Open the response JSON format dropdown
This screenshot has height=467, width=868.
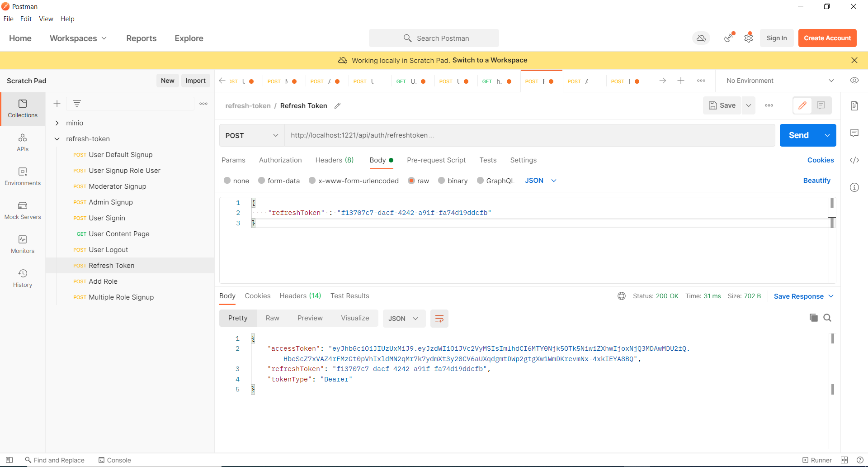[x=404, y=319]
